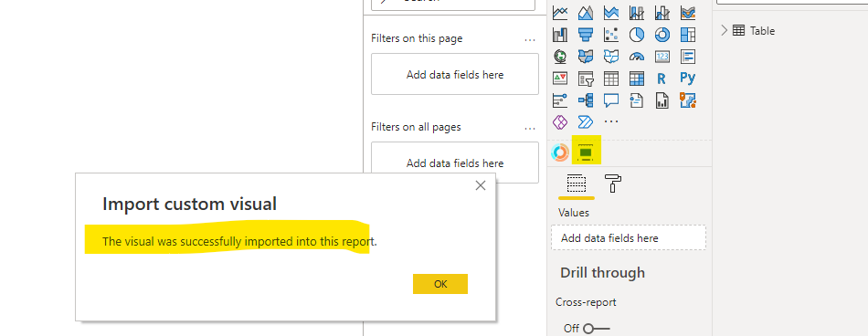Select the waterfall chart visual
Image resolution: width=868 pixels, height=336 pixels.
pyautogui.click(x=560, y=35)
